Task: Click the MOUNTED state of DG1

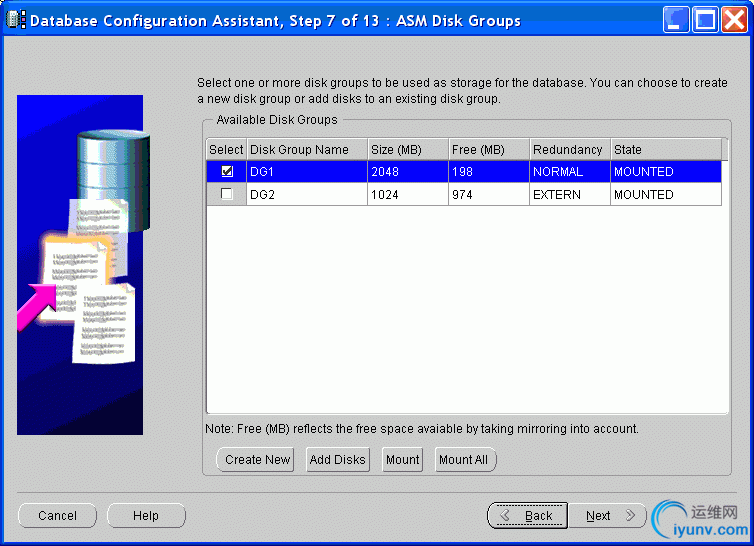Action: click(x=666, y=172)
